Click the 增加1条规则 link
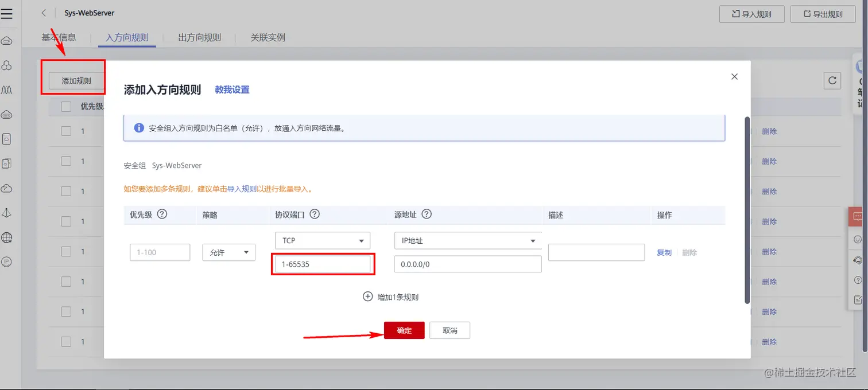868x390 pixels. coord(398,297)
